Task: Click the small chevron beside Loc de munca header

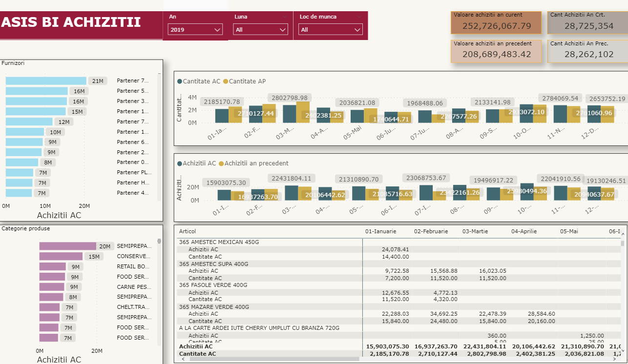Action: tap(359, 17)
